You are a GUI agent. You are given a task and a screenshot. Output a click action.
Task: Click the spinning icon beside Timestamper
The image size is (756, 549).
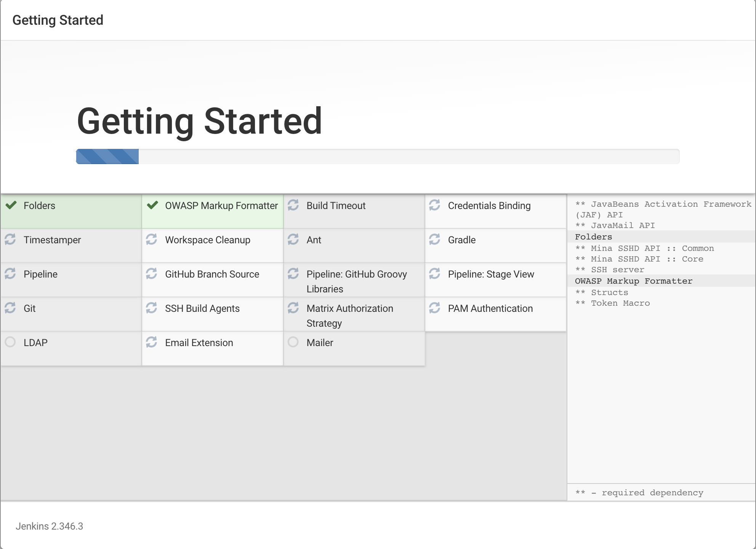[x=10, y=239]
